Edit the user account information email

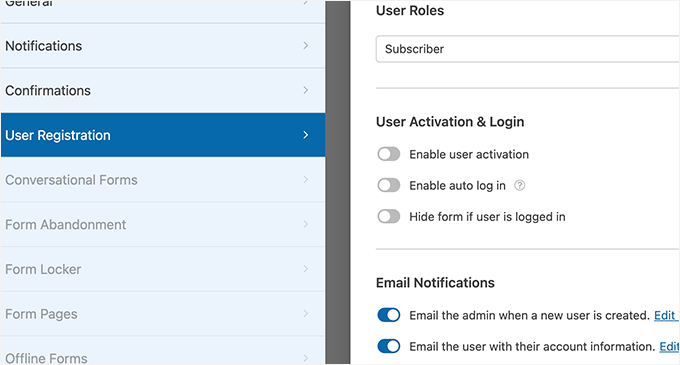point(669,347)
